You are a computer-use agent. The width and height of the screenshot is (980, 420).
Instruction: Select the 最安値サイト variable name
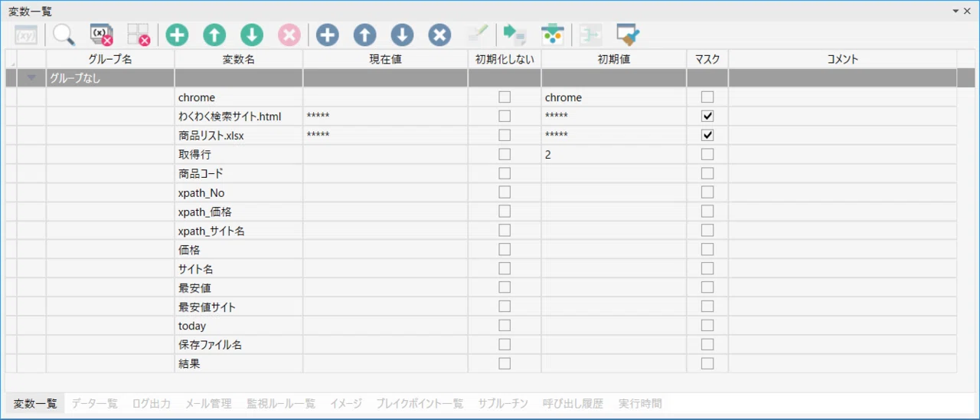tap(207, 307)
